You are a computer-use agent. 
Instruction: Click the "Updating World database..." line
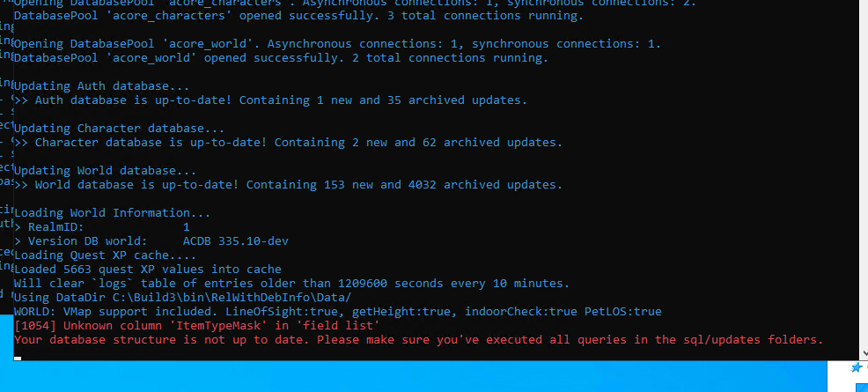(x=105, y=171)
